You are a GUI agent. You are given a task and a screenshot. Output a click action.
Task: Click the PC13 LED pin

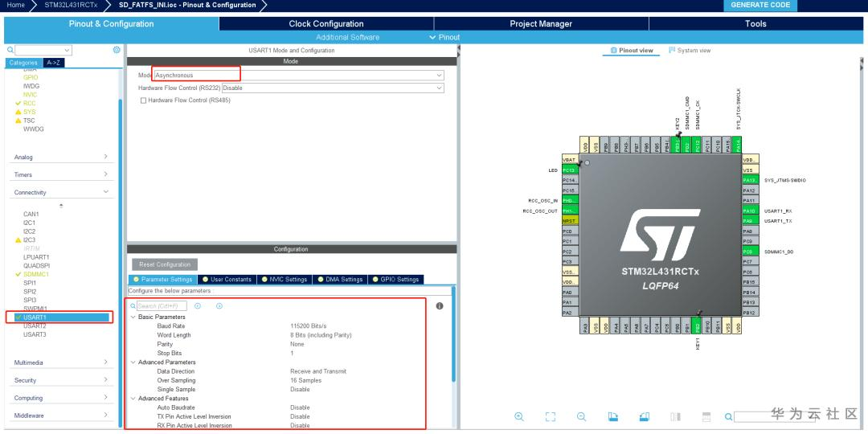point(570,170)
